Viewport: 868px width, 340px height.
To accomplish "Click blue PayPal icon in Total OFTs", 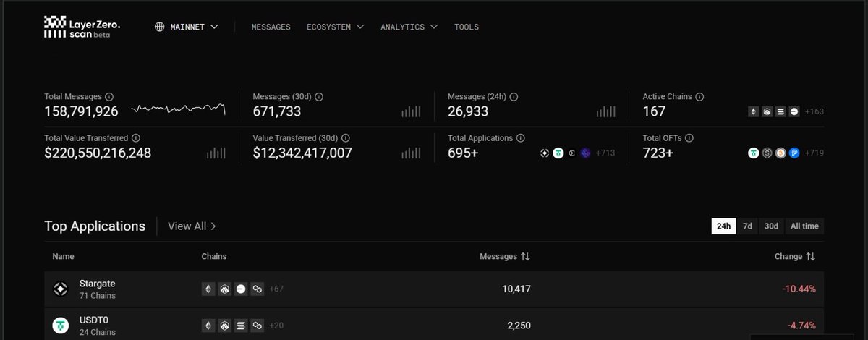I will click(x=794, y=153).
